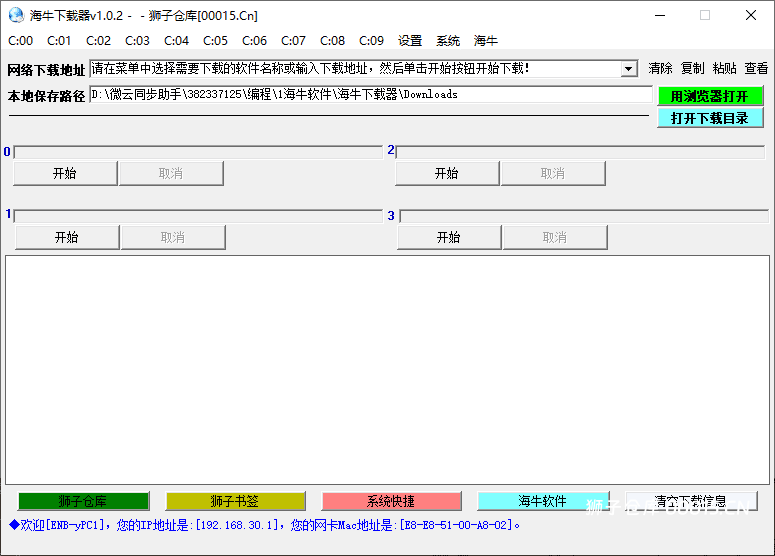Open the C:05 menu

[x=215, y=41]
